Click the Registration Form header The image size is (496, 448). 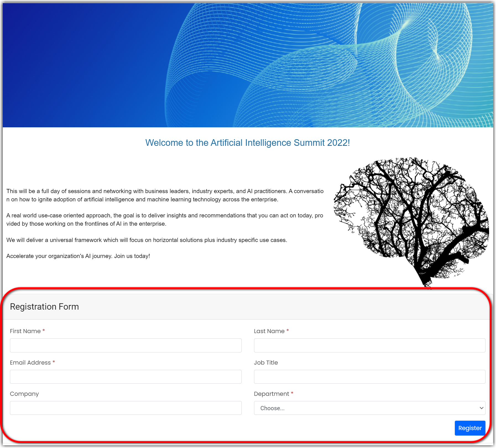coord(44,307)
